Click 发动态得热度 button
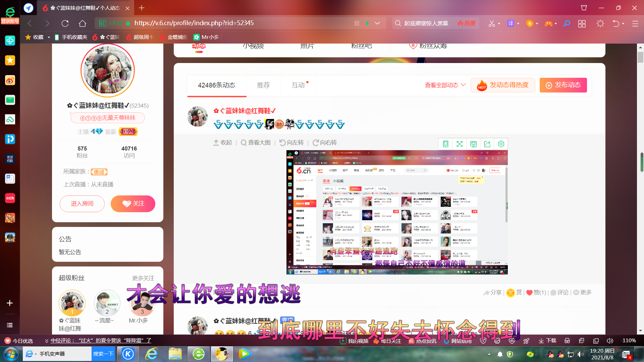 pos(502,85)
